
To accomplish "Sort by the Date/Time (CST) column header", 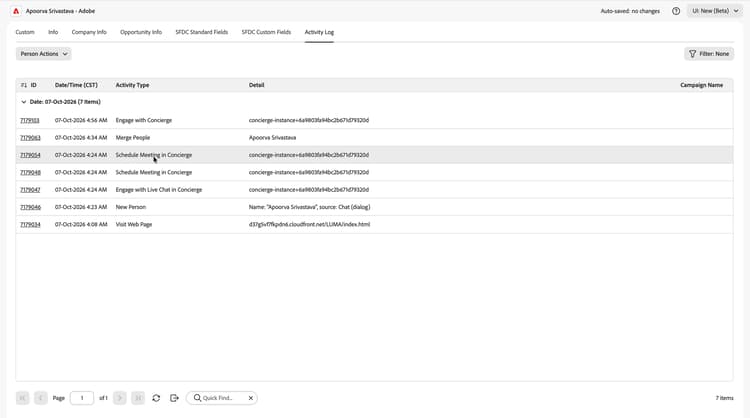I will [76, 85].
